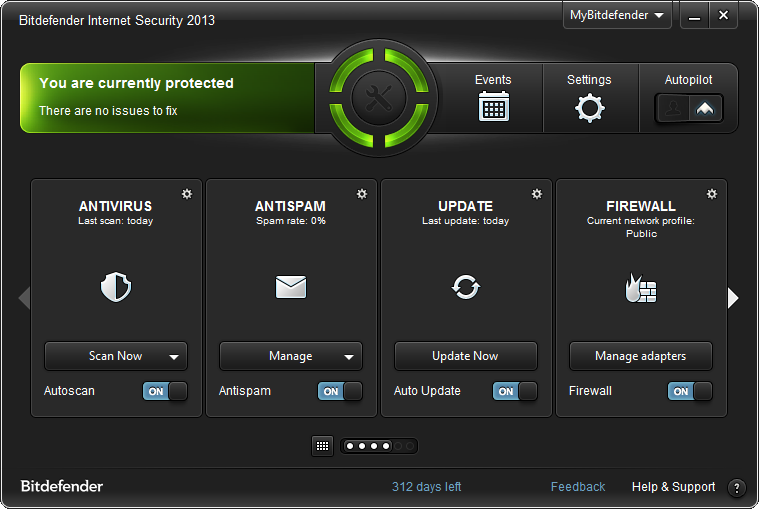Expand the Scan Now dropdown arrow

click(174, 356)
